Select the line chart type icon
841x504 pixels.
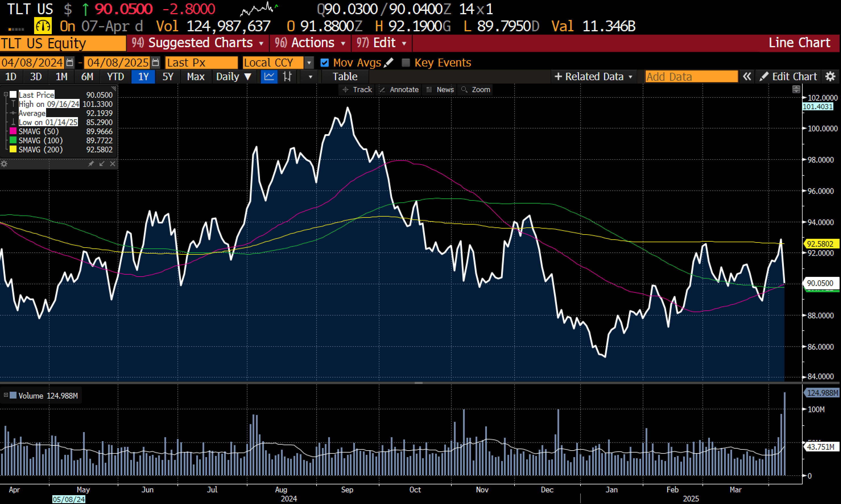pos(269,76)
